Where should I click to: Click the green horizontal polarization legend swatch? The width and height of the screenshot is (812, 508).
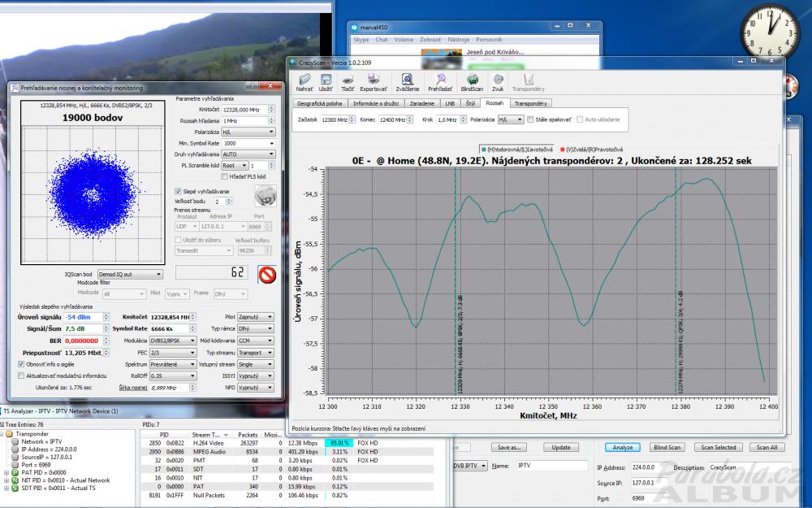[484, 150]
